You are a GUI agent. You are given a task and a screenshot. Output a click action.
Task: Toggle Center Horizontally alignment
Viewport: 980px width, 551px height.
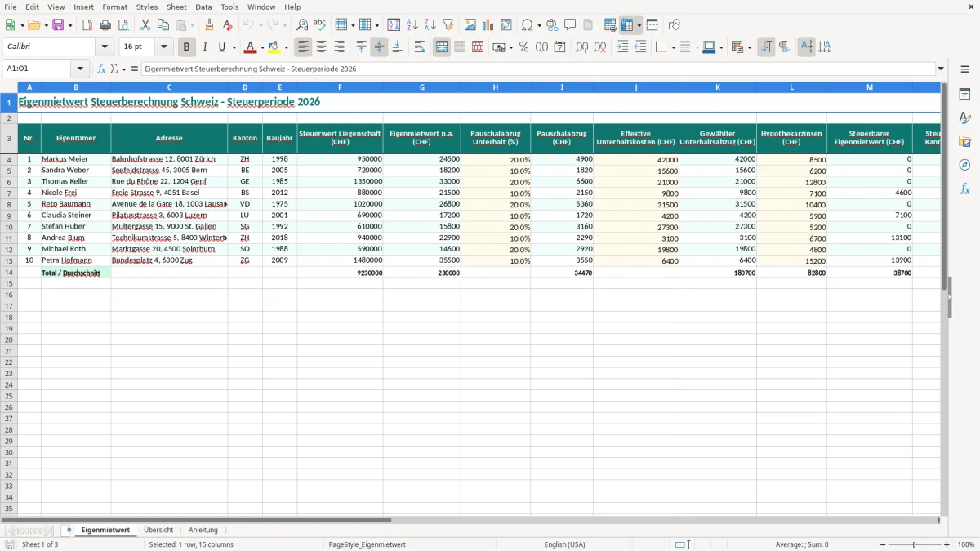click(x=321, y=47)
